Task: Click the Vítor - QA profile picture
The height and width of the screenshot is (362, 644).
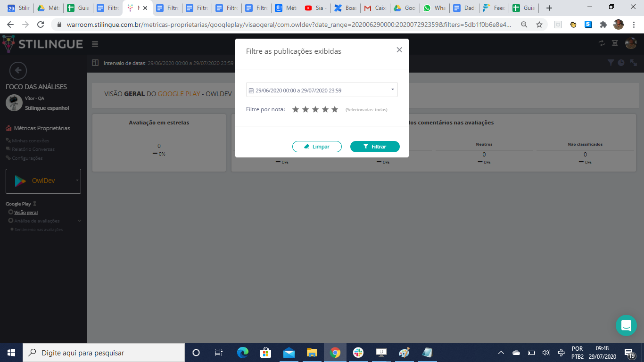Action: point(14,103)
